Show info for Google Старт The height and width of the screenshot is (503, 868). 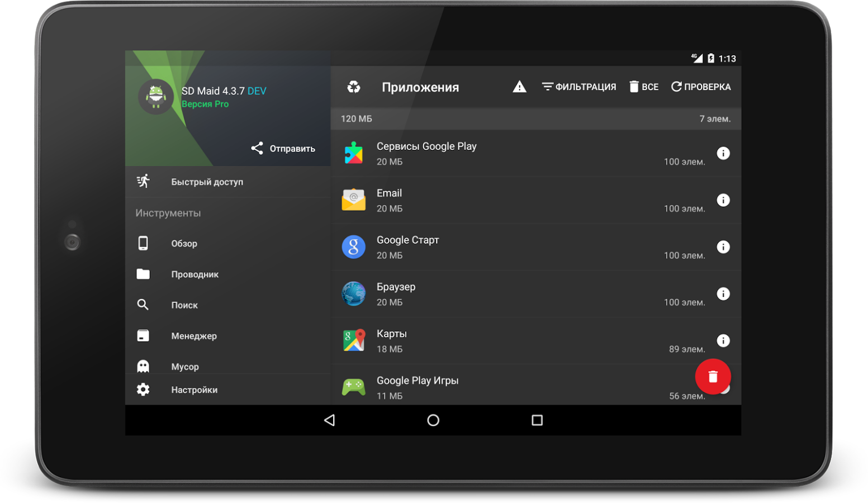point(723,247)
